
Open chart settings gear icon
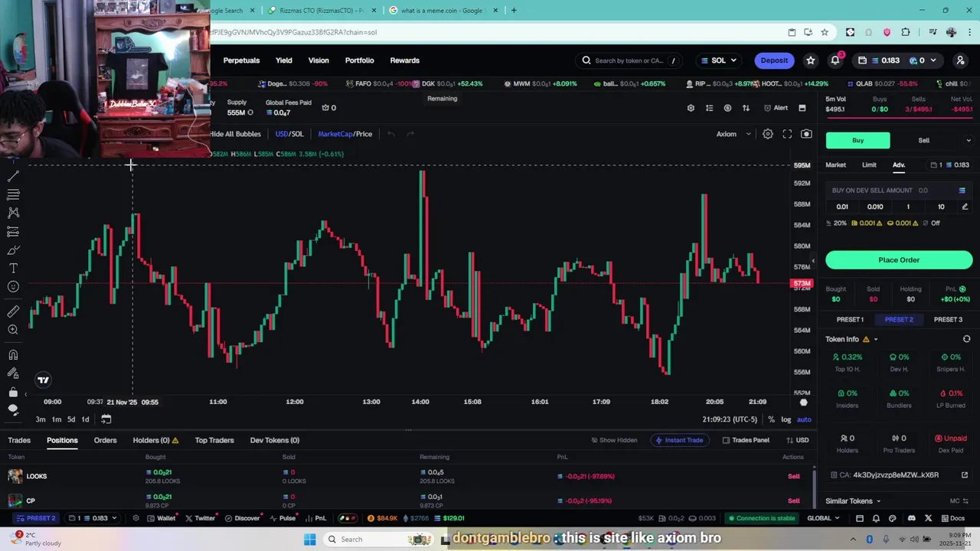pos(768,134)
